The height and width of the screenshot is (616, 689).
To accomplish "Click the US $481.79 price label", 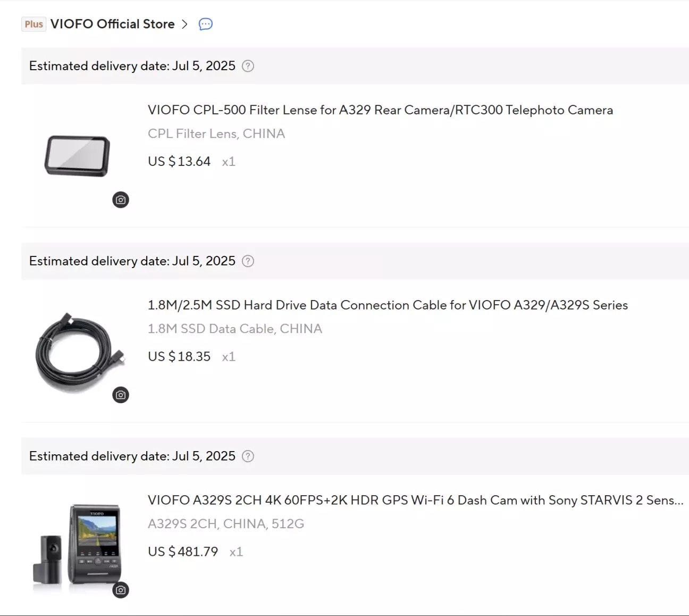I will pos(183,552).
